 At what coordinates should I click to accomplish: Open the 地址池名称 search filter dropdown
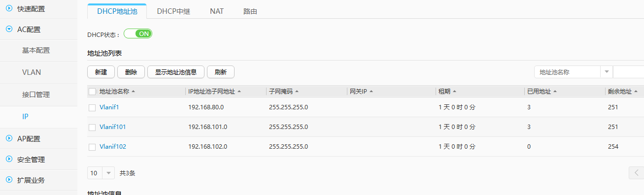tap(574, 72)
